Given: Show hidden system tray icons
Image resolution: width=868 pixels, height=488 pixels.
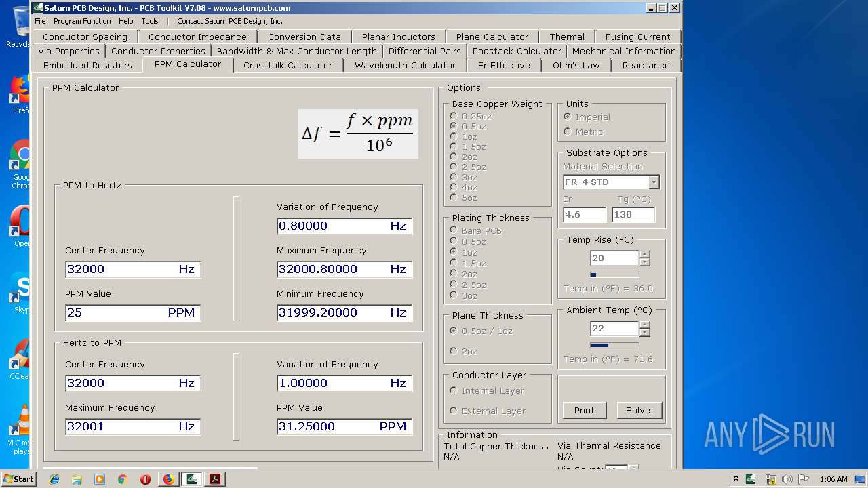Looking at the screenshot, I should point(736,479).
